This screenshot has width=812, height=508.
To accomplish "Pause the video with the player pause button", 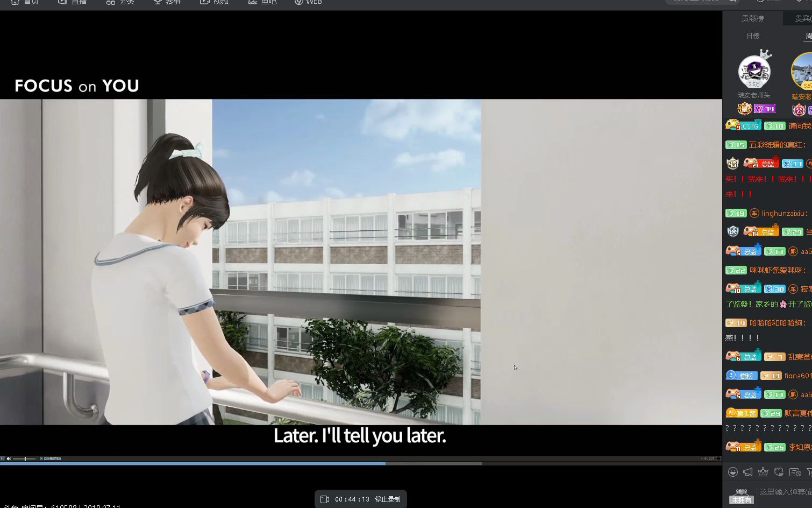I will tap(3, 458).
